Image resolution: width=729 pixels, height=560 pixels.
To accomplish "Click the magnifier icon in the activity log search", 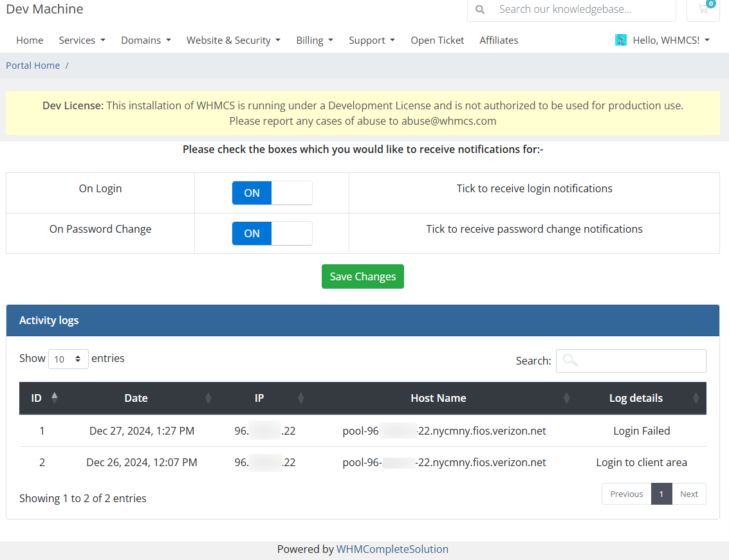I will tap(570, 360).
